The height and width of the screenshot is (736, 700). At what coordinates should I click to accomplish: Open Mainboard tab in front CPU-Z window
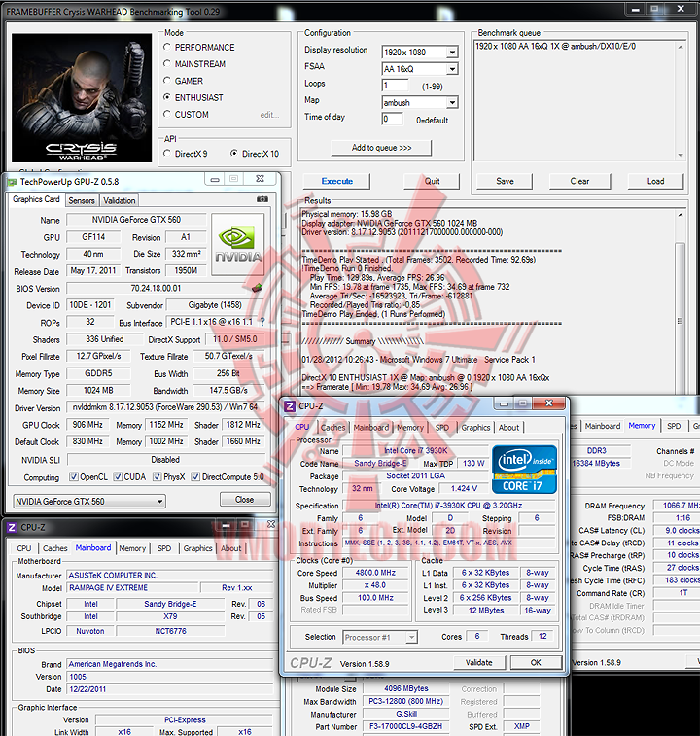click(x=370, y=427)
